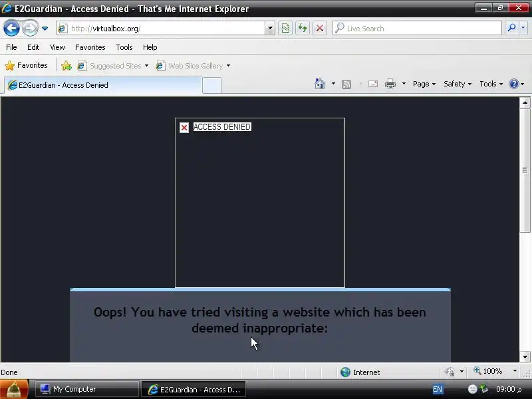The image size is (532, 399).
Task: Click the scrollbar up arrow
Action: (x=525, y=102)
